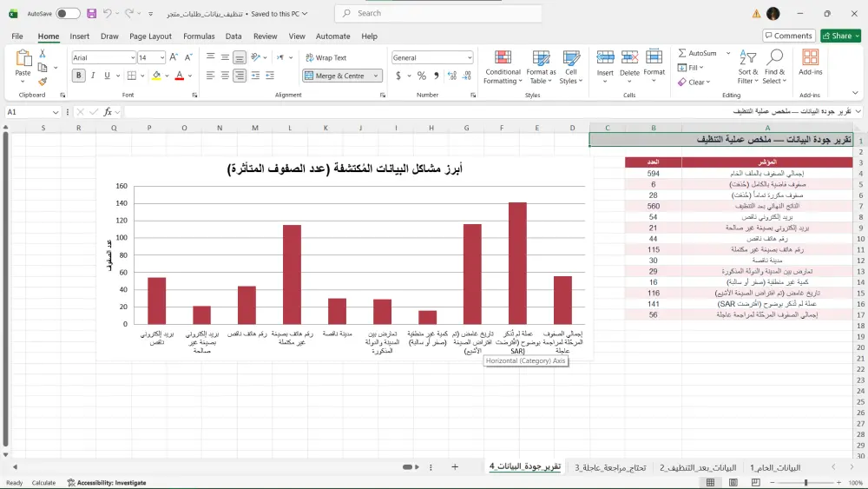Open the Arial font name dropdown
The height and width of the screenshot is (489, 868).
(133, 57)
